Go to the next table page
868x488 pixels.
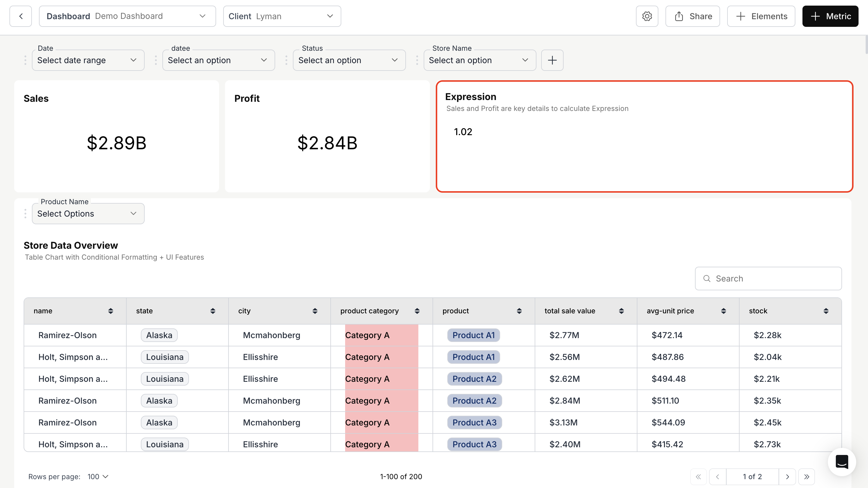pos(788,476)
